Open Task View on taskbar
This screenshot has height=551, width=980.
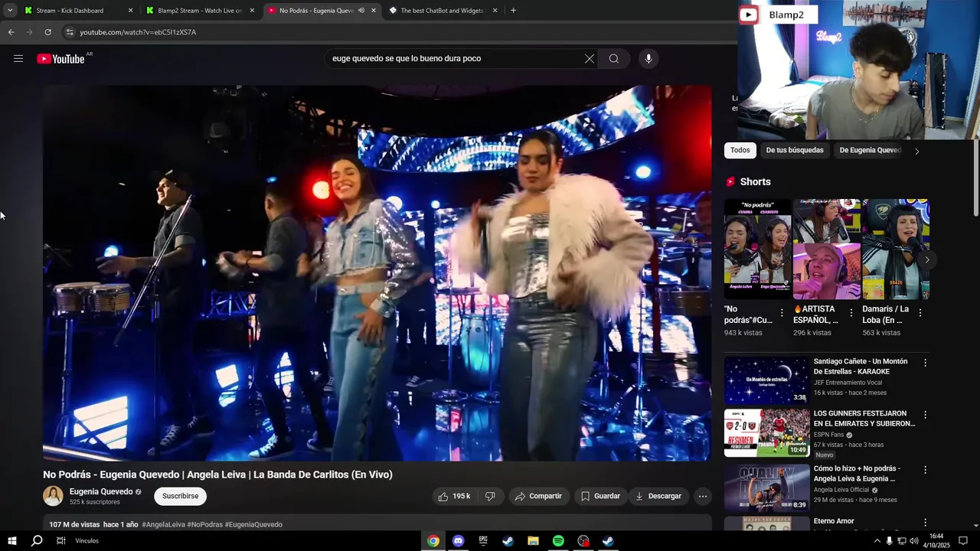pyautogui.click(x=61, y=541)
